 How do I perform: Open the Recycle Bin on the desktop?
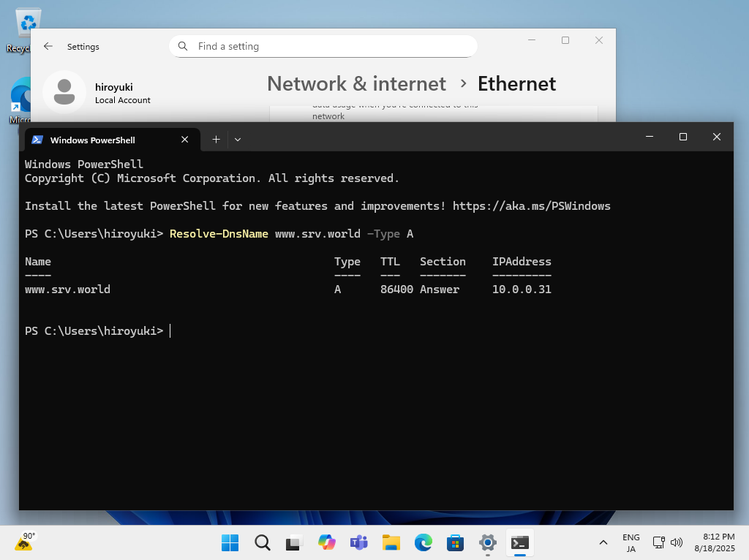pyautogui.click(x=27, y=22)
